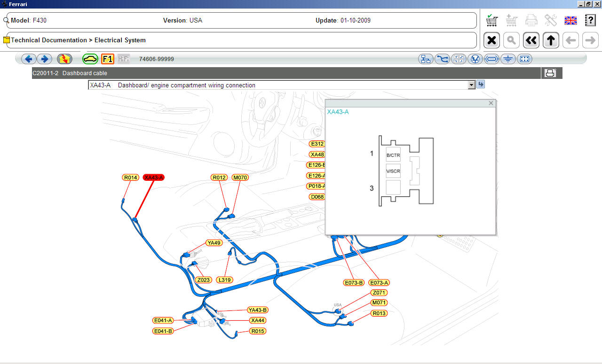Viewport: 602px width, 364px height.
Task: Select the R014 connector label
Action: (x=130, y=178)
